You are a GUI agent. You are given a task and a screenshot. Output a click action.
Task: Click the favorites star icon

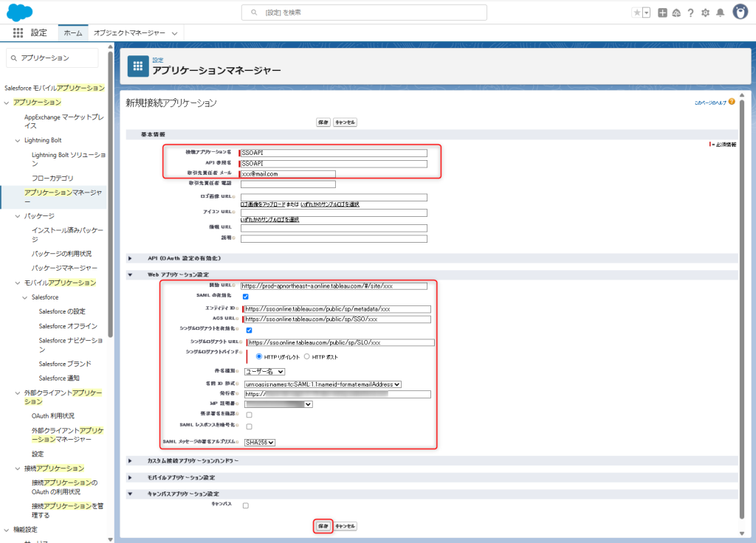[637, 13]
